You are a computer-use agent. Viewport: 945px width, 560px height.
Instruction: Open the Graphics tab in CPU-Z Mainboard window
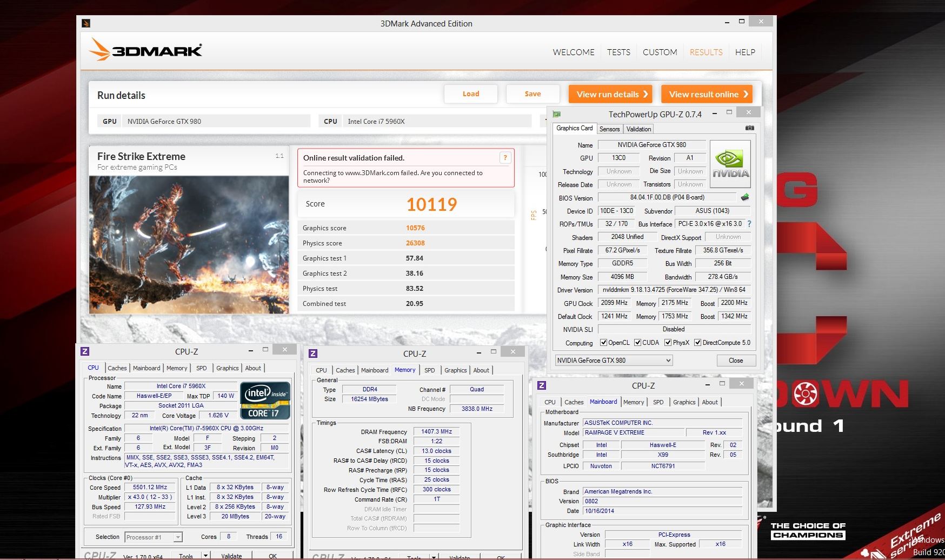(x=684, y=402)
